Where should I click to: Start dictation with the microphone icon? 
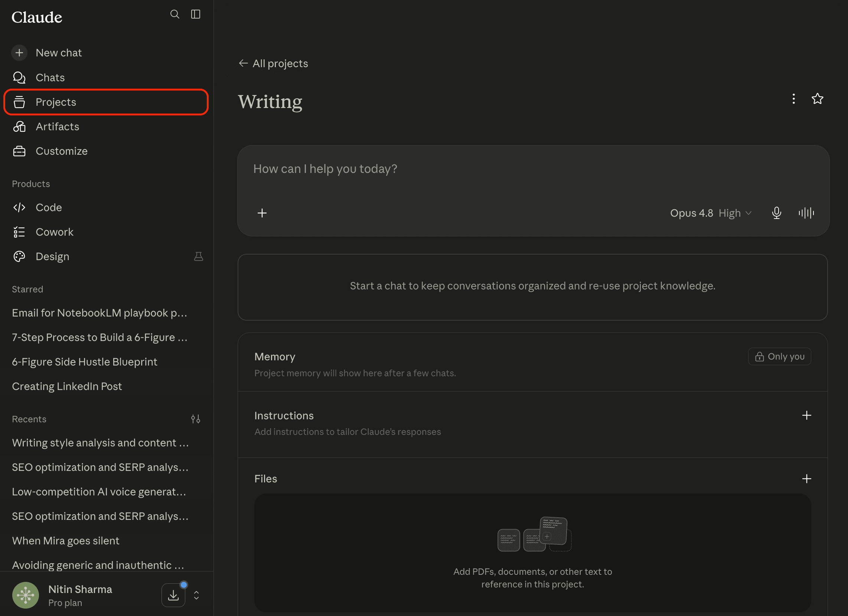tap(777, 213)
